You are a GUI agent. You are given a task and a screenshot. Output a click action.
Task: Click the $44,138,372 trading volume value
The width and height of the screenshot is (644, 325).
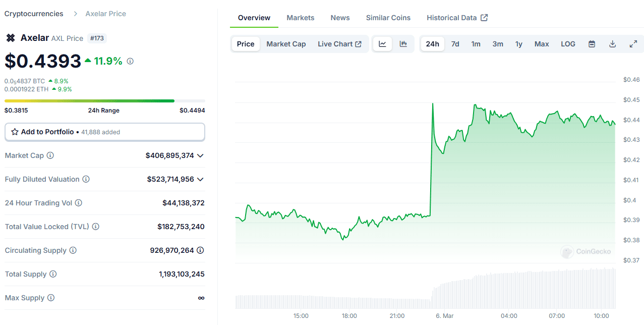(184, 203)
